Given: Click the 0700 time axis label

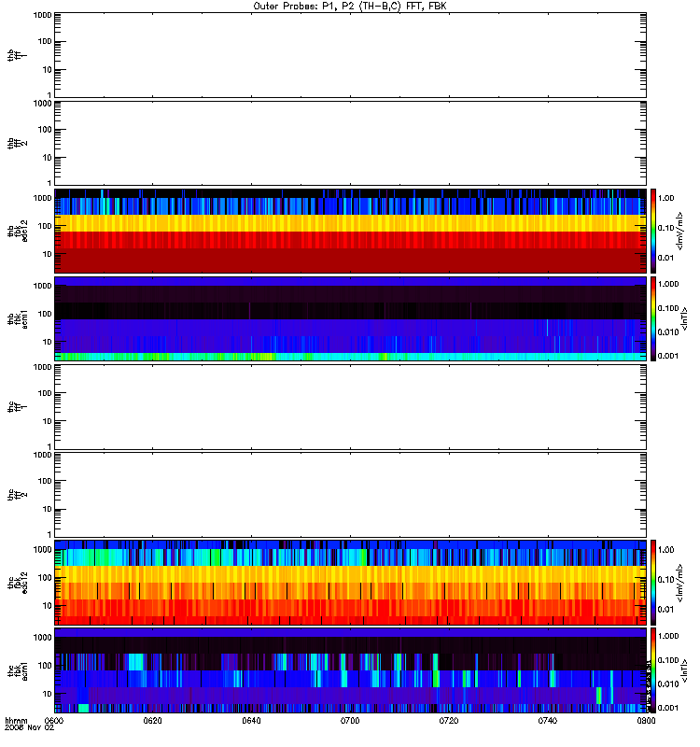Looking at the screenshot, I should tap(350, 721).
